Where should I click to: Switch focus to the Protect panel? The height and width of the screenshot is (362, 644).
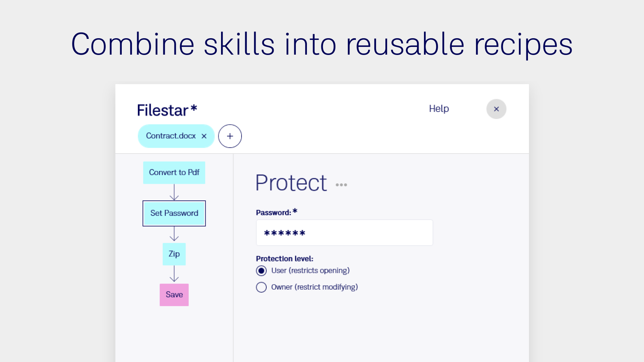[x=291, y=182]
